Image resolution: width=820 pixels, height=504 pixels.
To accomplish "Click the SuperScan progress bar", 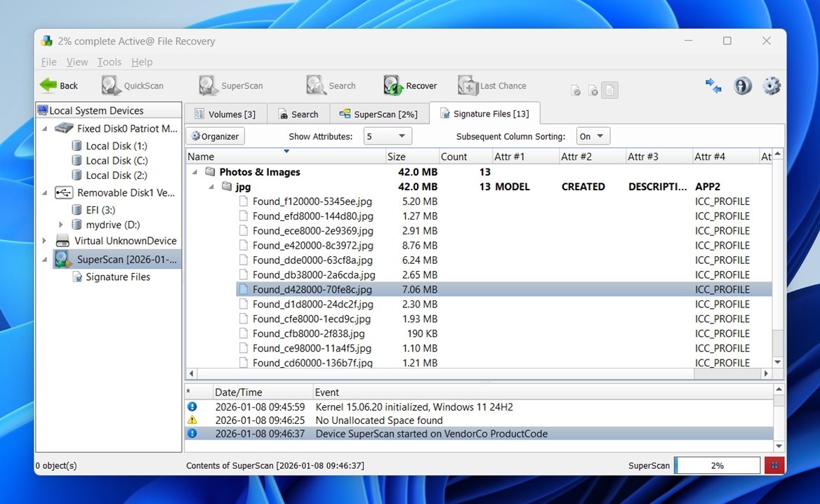I will [x=717, y=465].
